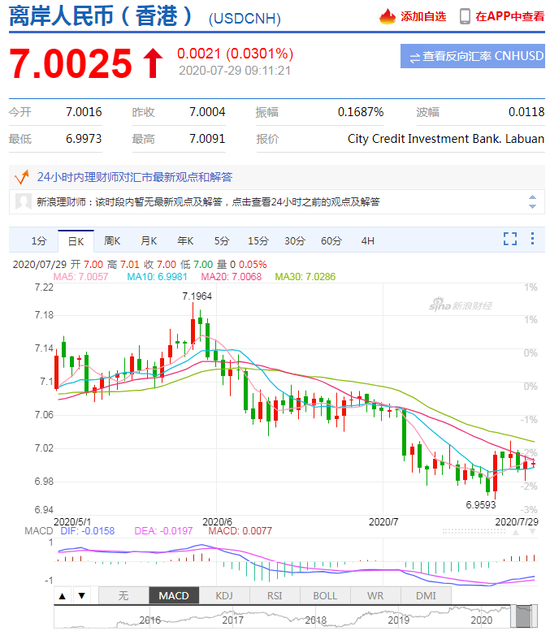The width and height of the screenshot is (550, 631).
Task: Click the 波幅 value 0.0118
Action: tap(526, 112)
